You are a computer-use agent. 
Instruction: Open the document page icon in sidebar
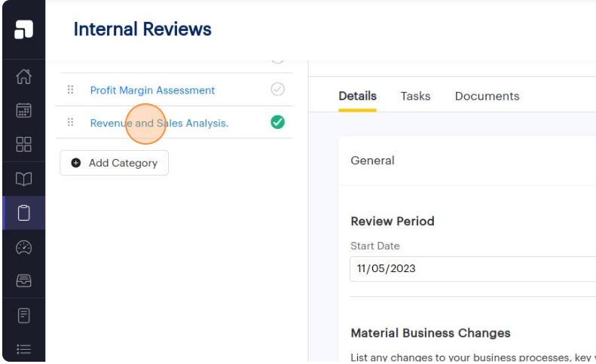(x=23, y=315)
